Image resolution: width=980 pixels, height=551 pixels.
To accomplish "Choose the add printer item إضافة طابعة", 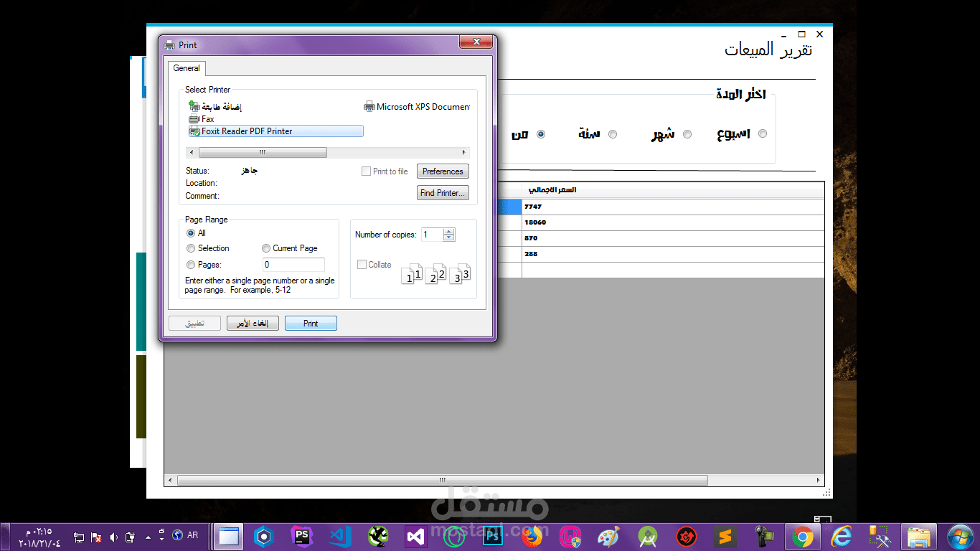I will coord(215,107).
